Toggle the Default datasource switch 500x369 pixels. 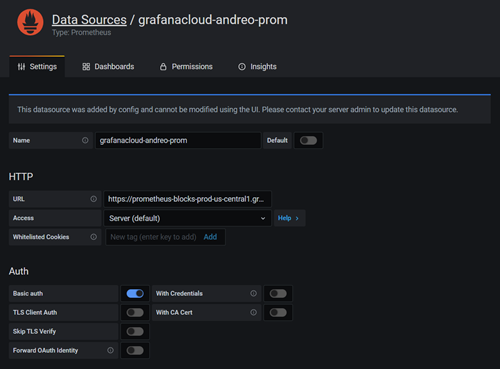click(308, 140)
